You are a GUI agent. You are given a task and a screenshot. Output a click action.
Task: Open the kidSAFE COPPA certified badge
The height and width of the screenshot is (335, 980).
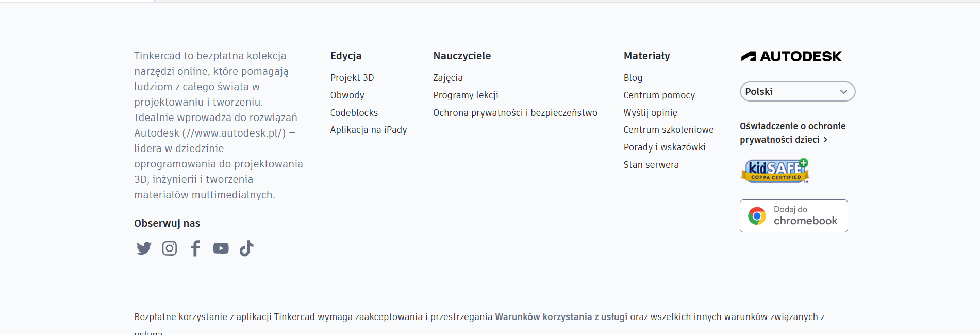point(775,171)
